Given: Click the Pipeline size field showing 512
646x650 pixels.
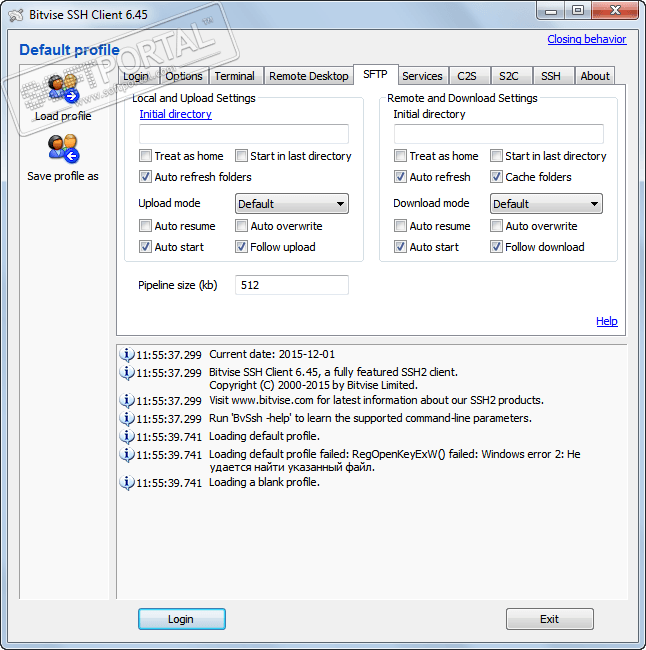Looking at the screenshot, I should [292, 285].
